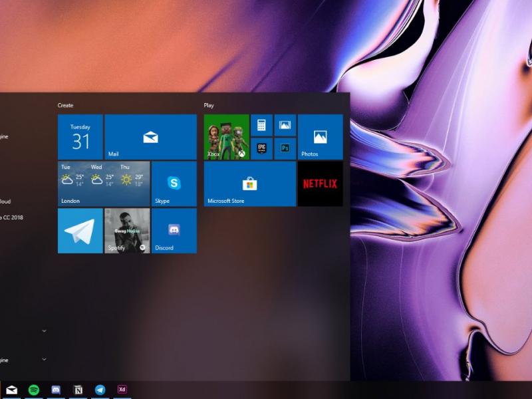532x399 pixels.
Task: Open Netflix from its tile
Action: tap(320, 184)
